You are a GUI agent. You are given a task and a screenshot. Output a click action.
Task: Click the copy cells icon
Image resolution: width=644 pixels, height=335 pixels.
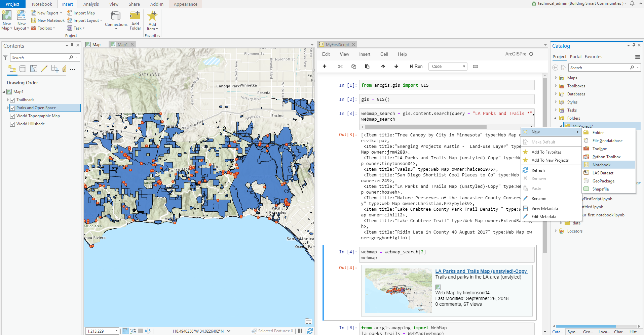pyautogui.click(x=354, y=66)
